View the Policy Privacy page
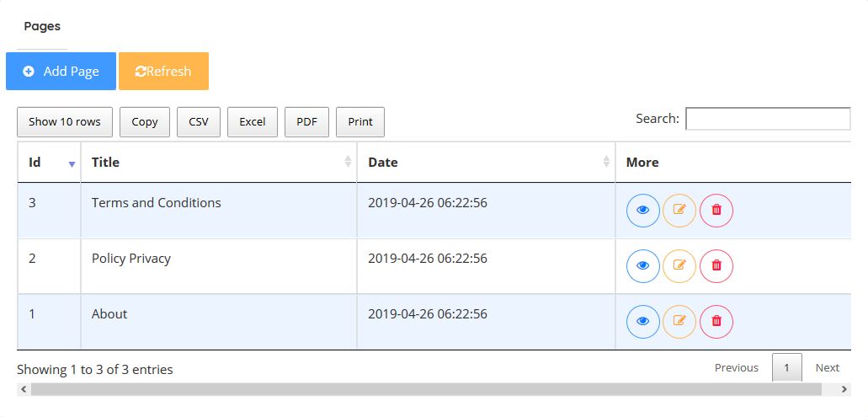 tap(643, 266)
